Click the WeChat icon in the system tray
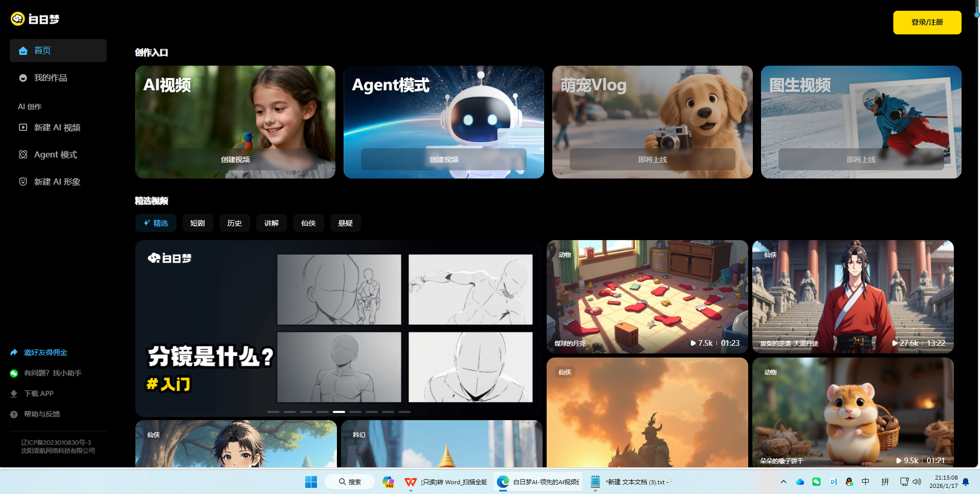 click(x=816, y=482)
